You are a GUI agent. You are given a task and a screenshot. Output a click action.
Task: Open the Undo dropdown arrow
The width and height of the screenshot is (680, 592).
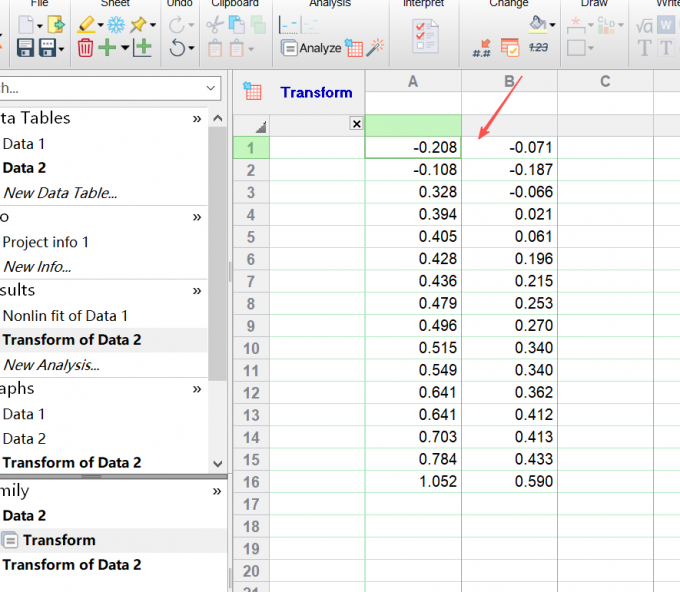click(191, 47)
